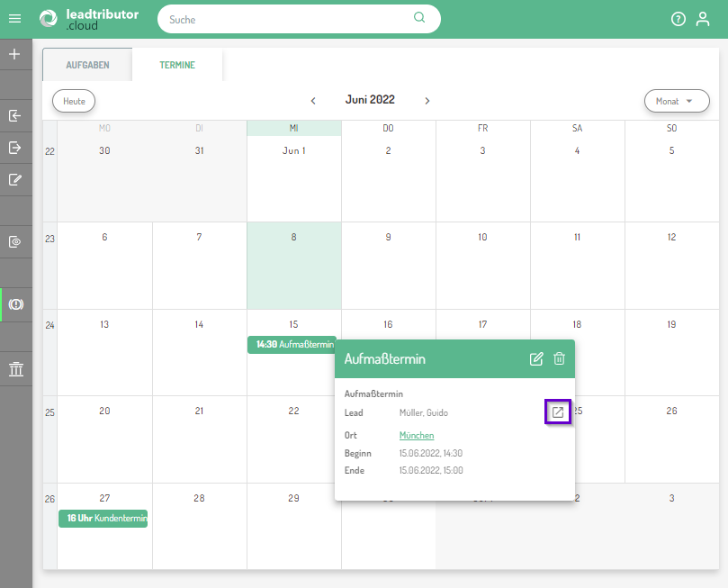This screenshot has width=728, height=588.
Task: Open the hamburger menu in the header
Action: 14,19
